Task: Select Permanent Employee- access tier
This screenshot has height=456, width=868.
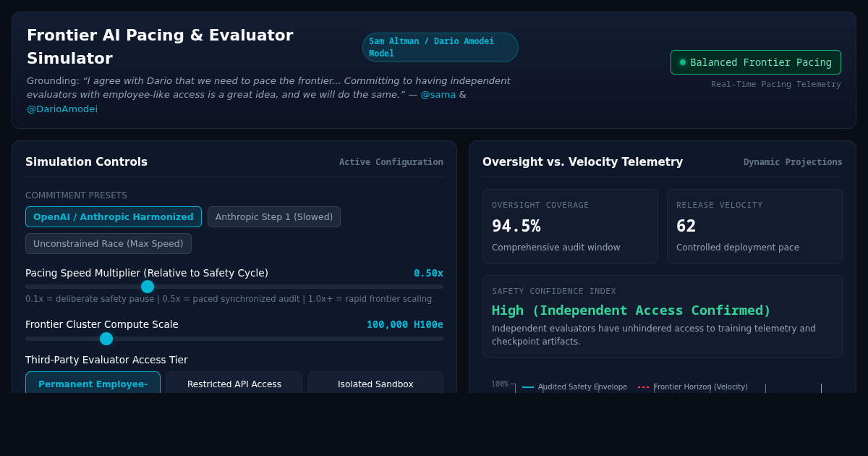Action: click(93, 383)
